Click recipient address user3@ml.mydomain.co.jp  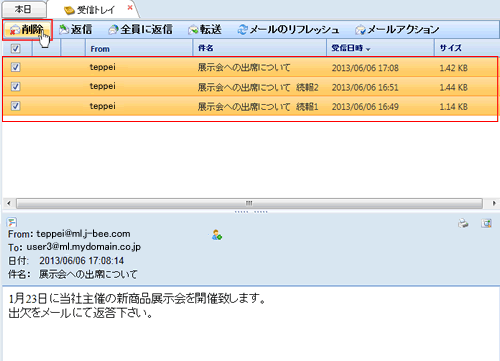[84, 247]
